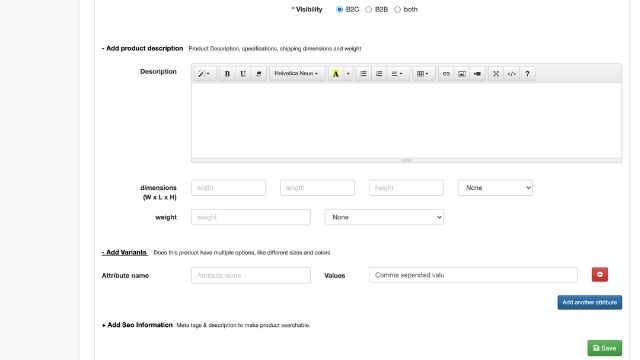This screenshot has width=640, height=360.
Task: Open the insert table menu
Action: (x=423, y=74)
